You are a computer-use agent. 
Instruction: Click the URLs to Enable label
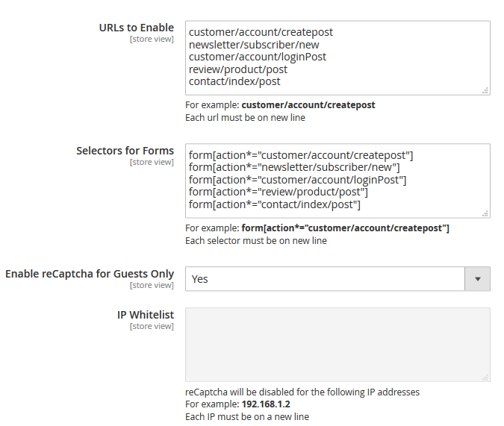tap(137, 28)
